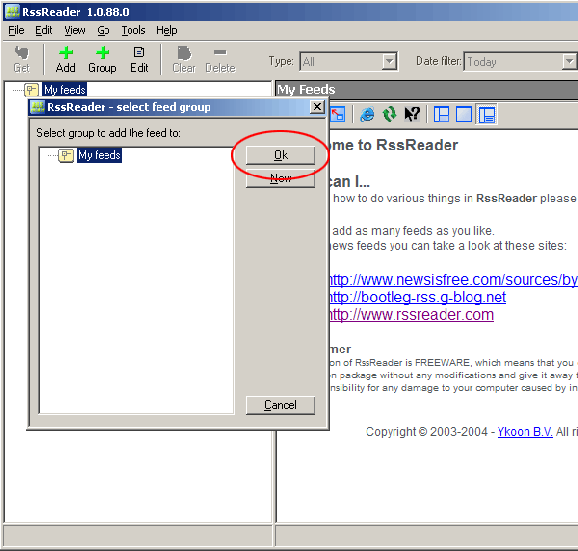The width and height of the screenshot is (578, 551).
Task: Click the green refresh arrows icon
Action: tap(389, 114)
